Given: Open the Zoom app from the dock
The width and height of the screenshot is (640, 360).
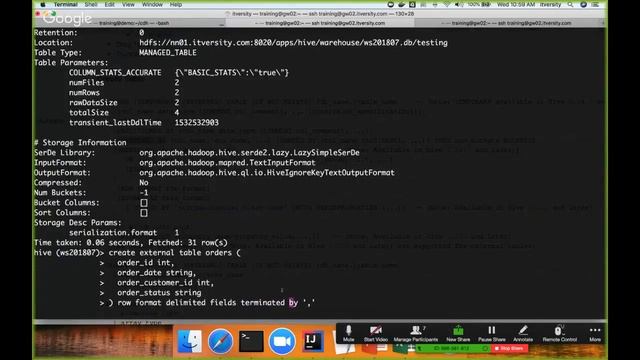Looking at the screenshot, I should pos(282,340).
